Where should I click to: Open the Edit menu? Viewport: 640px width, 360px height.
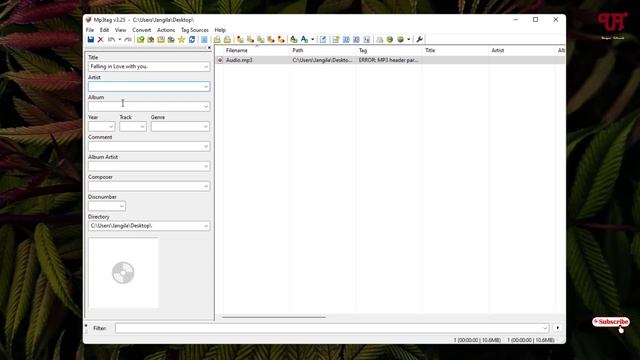coord(104,30)
